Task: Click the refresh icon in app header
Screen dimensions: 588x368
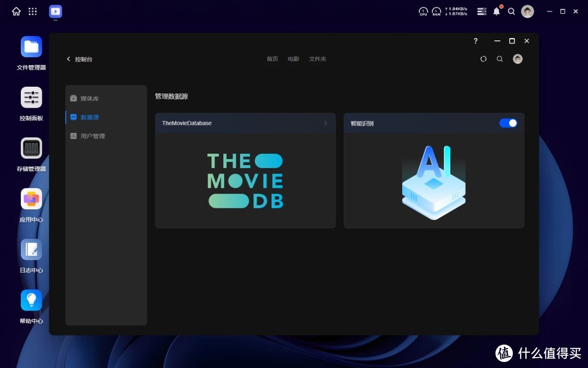Action: [x=483, y=59]
